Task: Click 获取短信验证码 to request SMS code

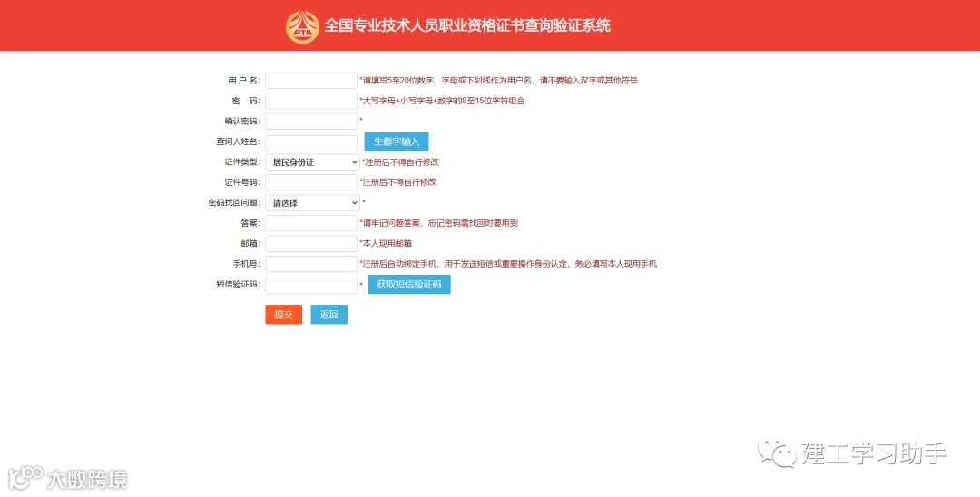Action: [x=408, y=284]
